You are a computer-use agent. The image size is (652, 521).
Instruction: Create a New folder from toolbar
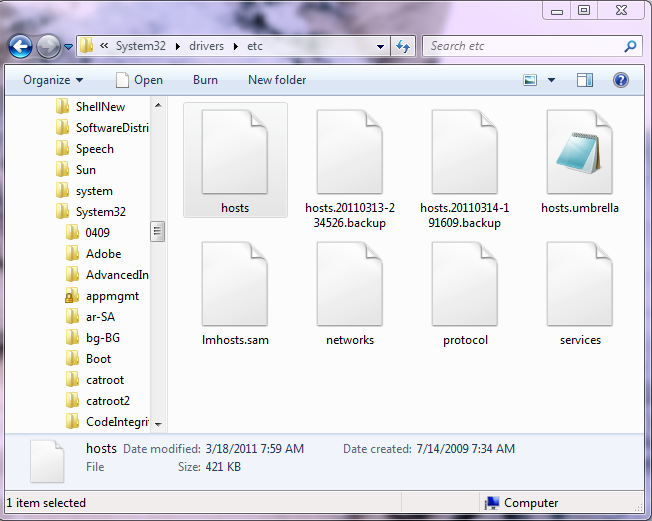277,79
